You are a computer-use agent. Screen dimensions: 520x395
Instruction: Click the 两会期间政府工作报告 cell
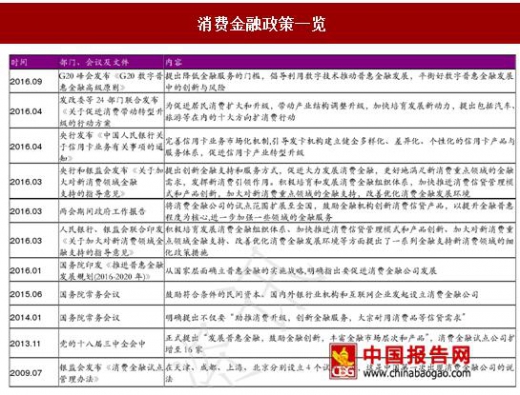click(111, 211)
